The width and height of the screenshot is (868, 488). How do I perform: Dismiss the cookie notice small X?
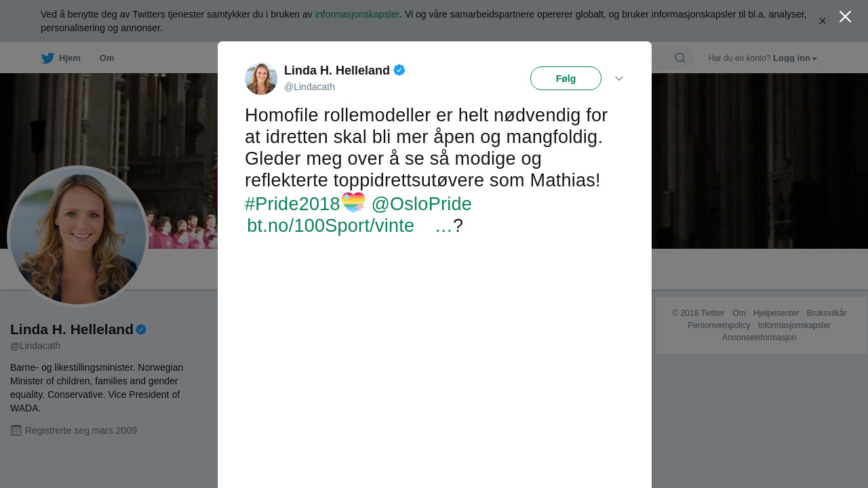(823, 21)
